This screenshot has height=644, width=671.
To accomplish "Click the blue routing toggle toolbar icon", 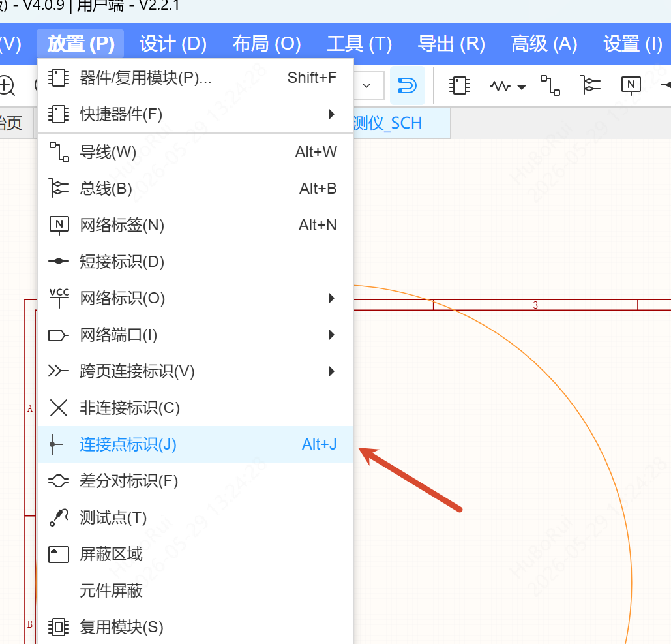I will click(x=408, y=85).
